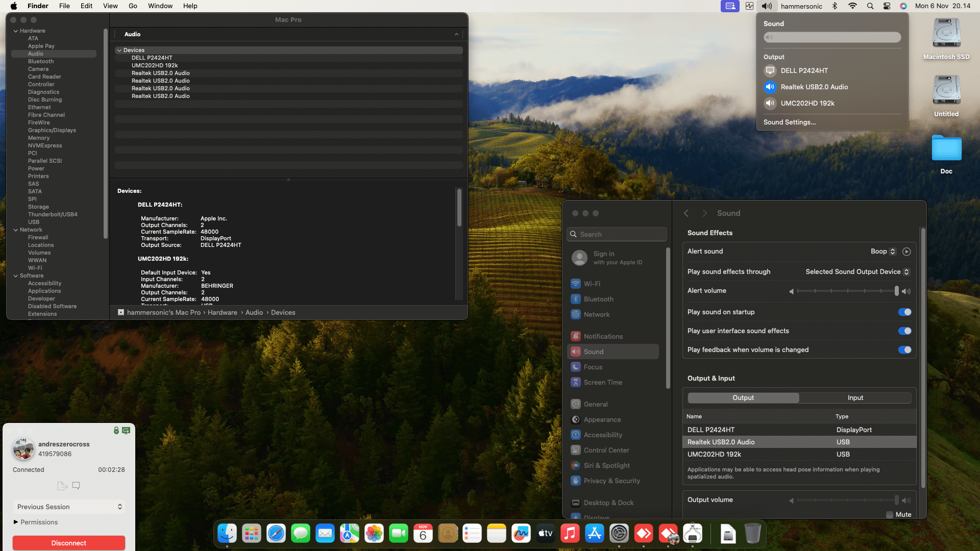The width and height of the screenshot is (980, 551).
Task: Open the File menu
Action: click(x=64, y=6)
